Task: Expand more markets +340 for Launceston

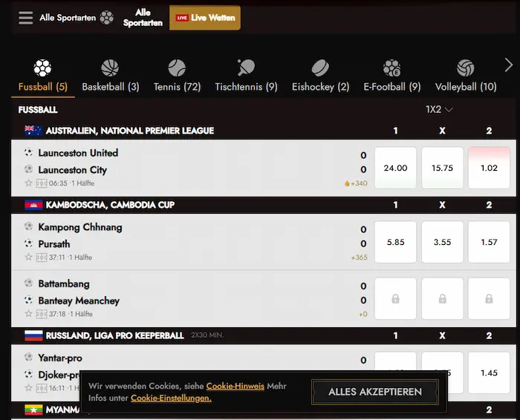Action: click(x=356, y=183)
